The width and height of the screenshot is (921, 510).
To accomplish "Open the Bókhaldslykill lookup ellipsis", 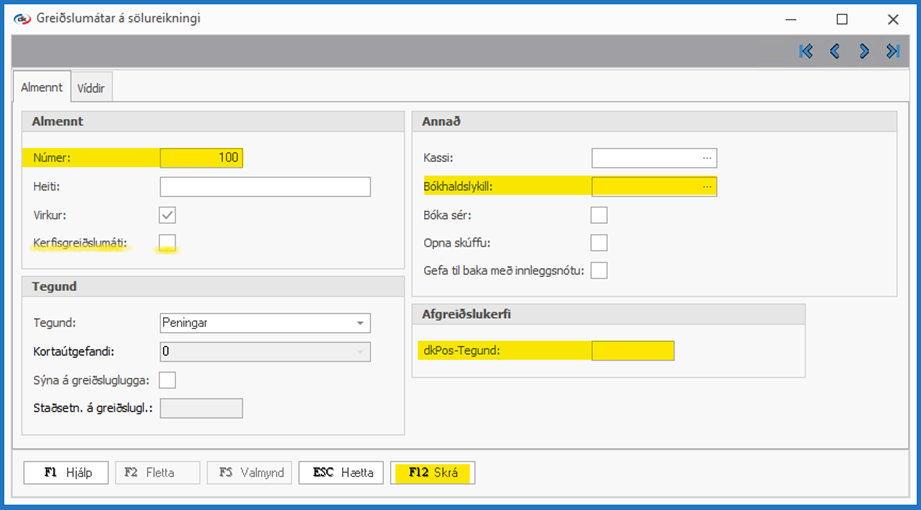I will pyautogui.click(x=707, y=186).
